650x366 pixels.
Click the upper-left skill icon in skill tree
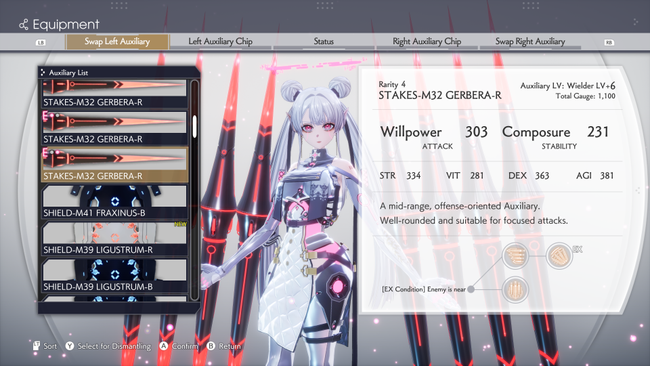click(x=515, y=256)
